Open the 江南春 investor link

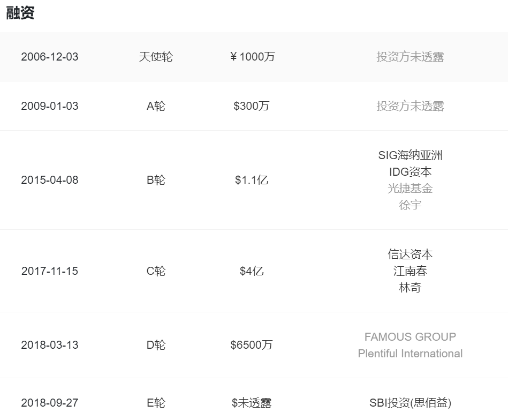(x=410, y=271)
